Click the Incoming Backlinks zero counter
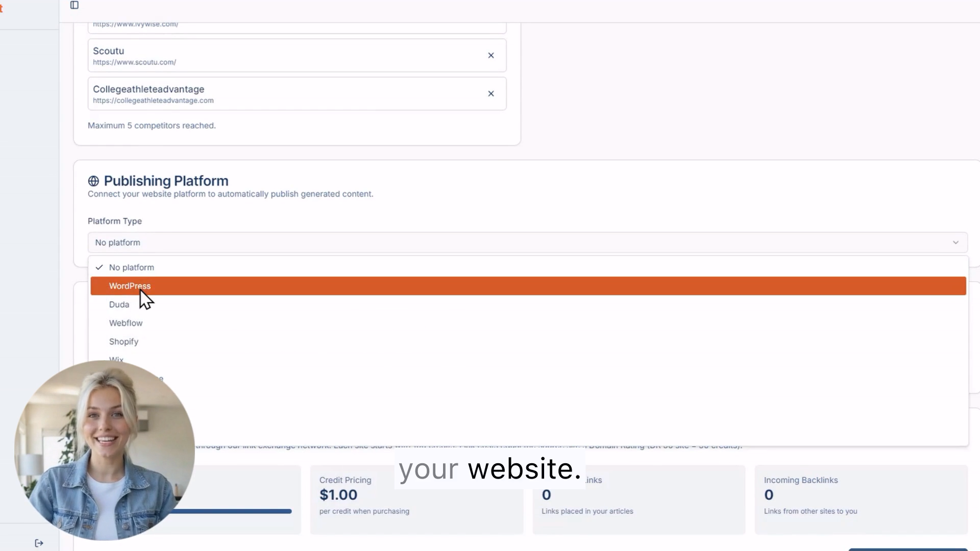The image size is (980, 551). pos(769,494)
